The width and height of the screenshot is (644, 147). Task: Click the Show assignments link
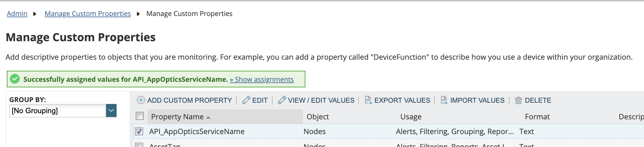262,79
